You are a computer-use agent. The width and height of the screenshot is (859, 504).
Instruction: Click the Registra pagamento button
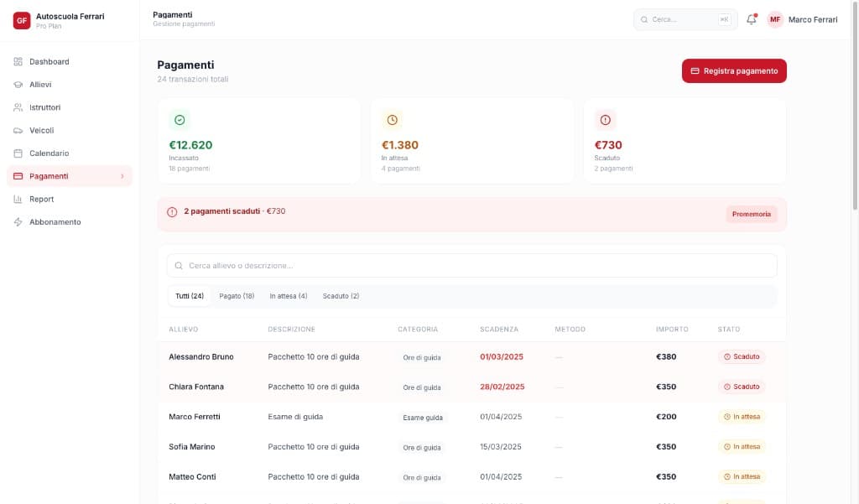(733, 70)
